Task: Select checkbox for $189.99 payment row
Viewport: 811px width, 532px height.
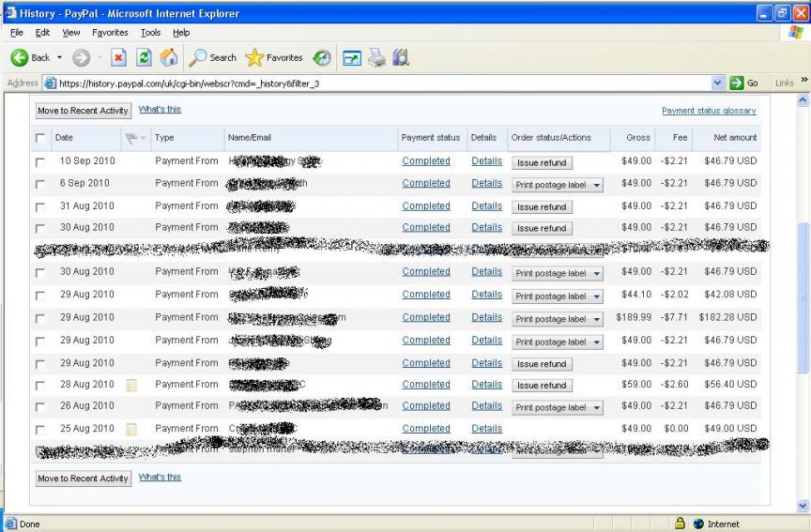Action: coord(39,318)
